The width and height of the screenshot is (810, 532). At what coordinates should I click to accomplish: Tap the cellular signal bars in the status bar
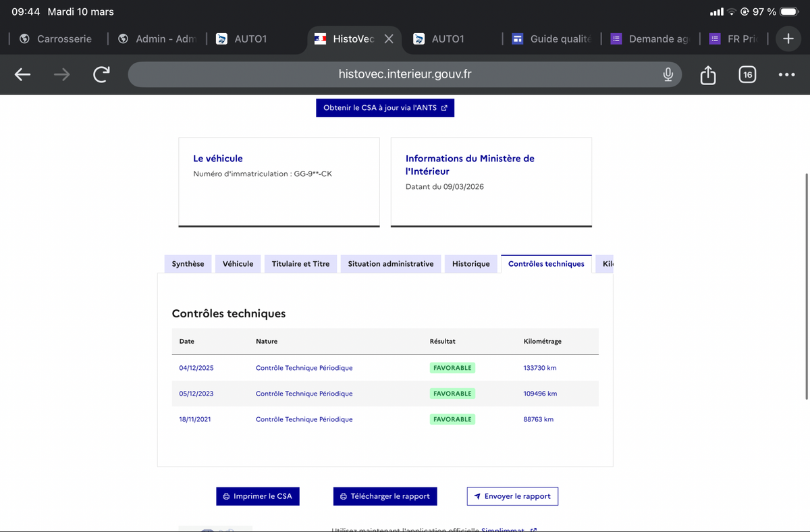pos(716,12)
